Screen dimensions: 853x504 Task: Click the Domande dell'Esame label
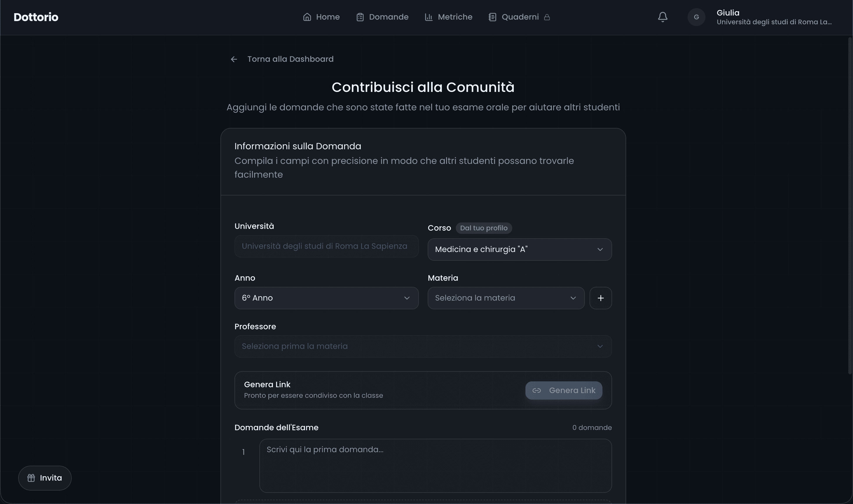coord(276,428)
